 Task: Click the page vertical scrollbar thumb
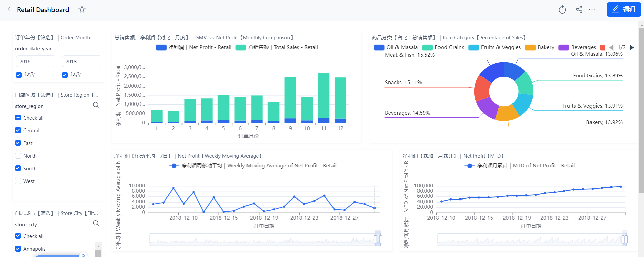641,110
